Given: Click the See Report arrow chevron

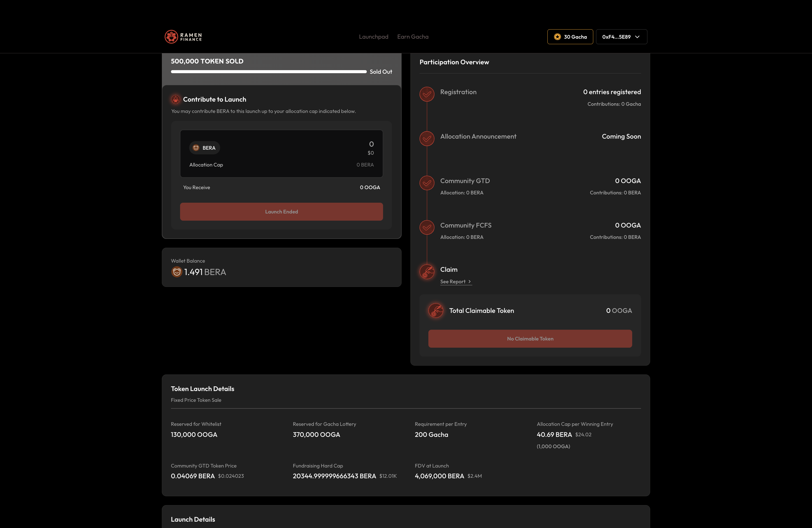Looking at the screenshot, I should (470, 281).
